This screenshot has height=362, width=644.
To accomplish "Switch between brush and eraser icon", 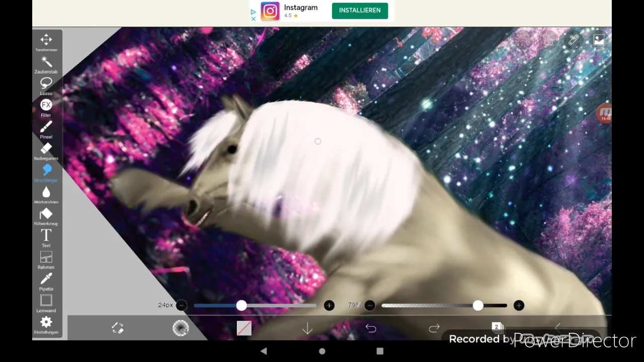I will pos(118,328).
